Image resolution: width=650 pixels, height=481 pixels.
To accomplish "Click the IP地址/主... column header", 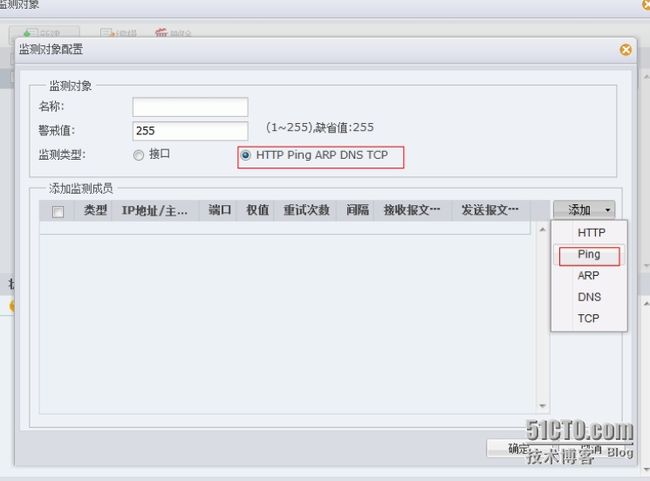I will click(x=155, y=210).
